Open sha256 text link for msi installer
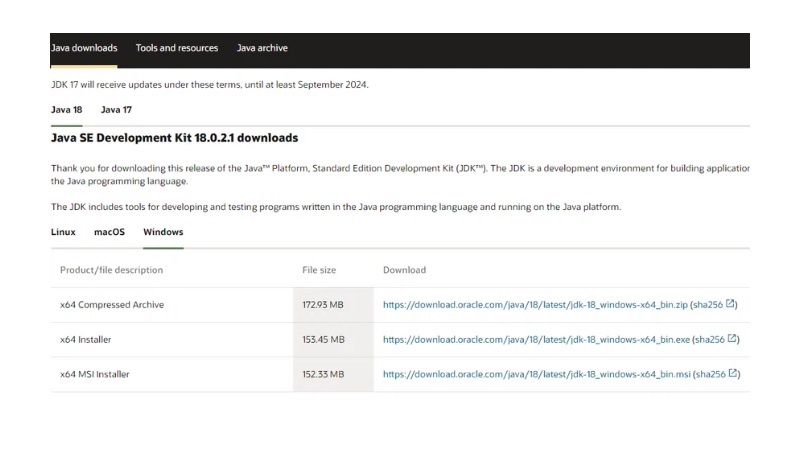Viewport: 800px width, 450px height. point(709,374)
